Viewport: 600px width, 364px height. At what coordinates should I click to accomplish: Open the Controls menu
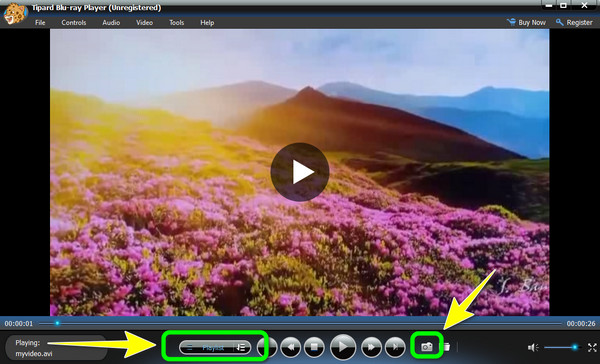(x=73, y=23)
